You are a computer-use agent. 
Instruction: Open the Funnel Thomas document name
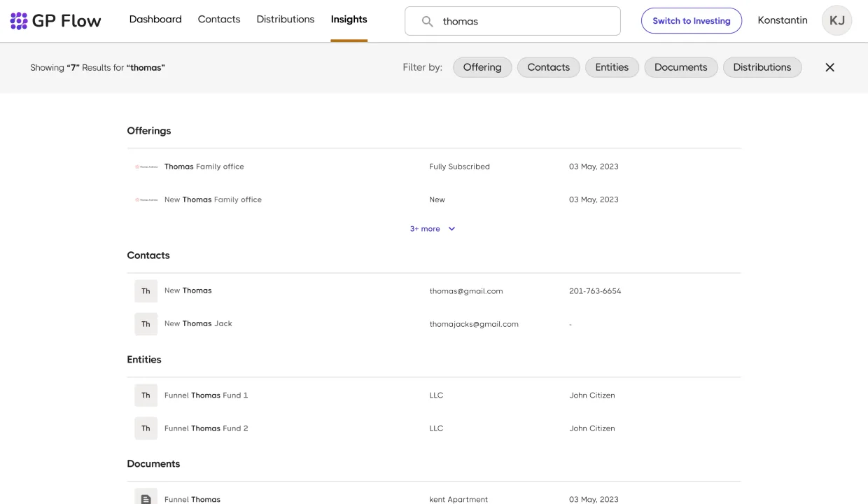(x=192, y=499)
